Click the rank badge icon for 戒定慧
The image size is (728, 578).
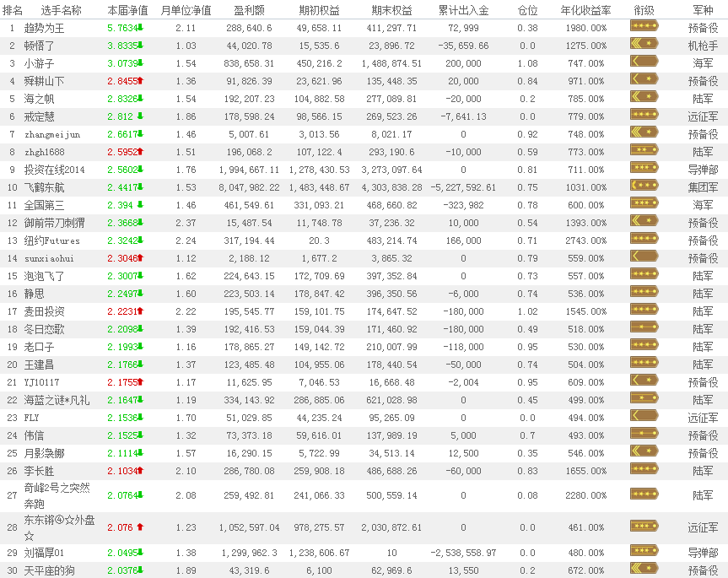pos(644,114)
